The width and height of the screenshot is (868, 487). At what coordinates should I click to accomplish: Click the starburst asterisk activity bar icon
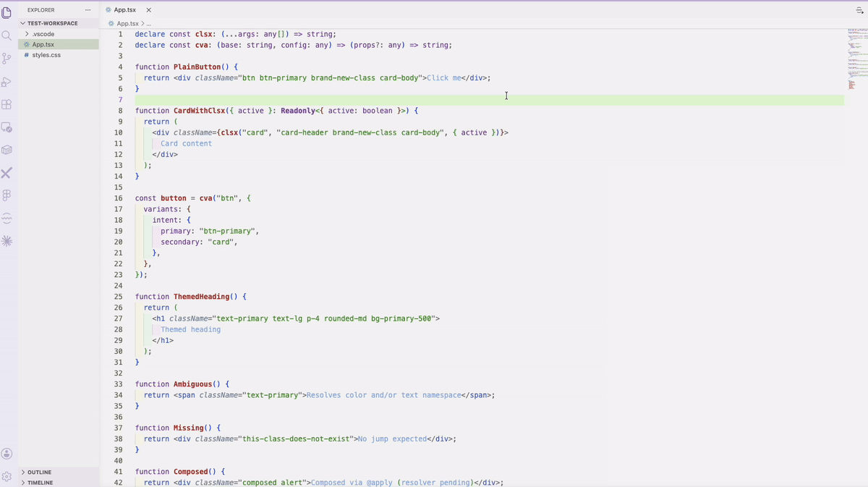click(7, 241)
